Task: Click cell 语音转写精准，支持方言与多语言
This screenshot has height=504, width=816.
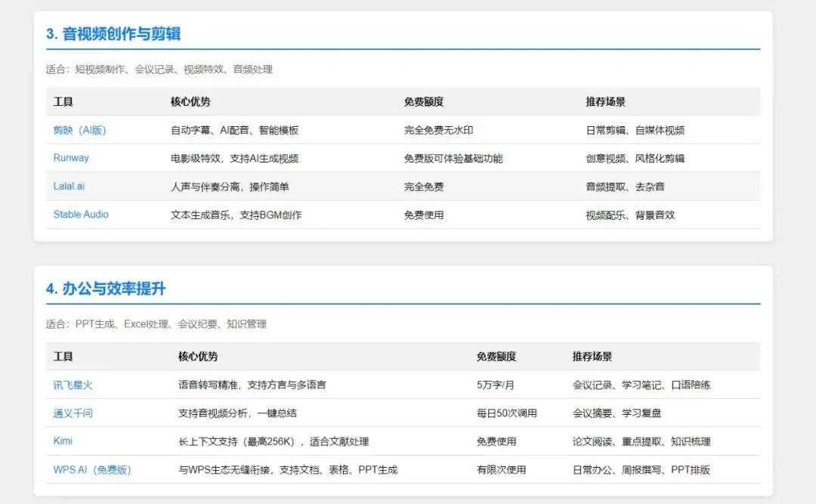Action: point(252,385)
